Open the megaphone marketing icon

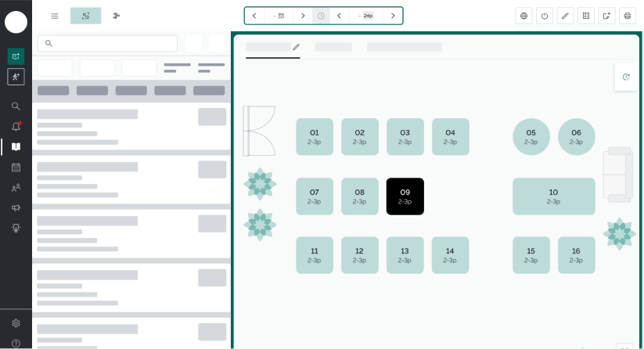click(x=16, y=208)
